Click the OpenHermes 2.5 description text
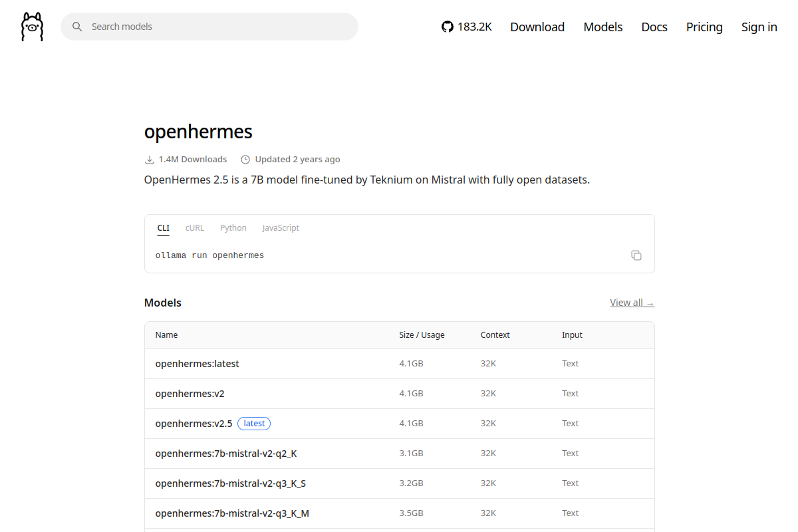 pyautogui.click(x=367, y=180)
